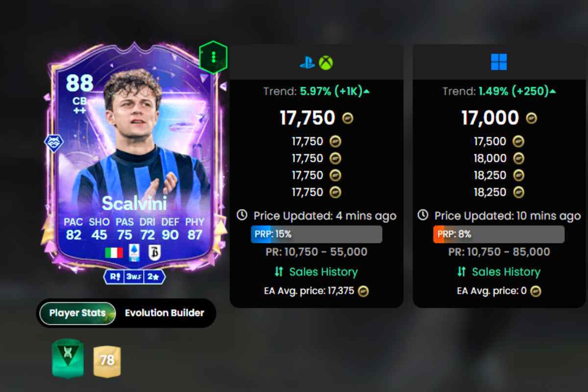The image size is (588, 392).
Task: Open the green hexagon three-dots options menu
Action: [x=213, y=57]
